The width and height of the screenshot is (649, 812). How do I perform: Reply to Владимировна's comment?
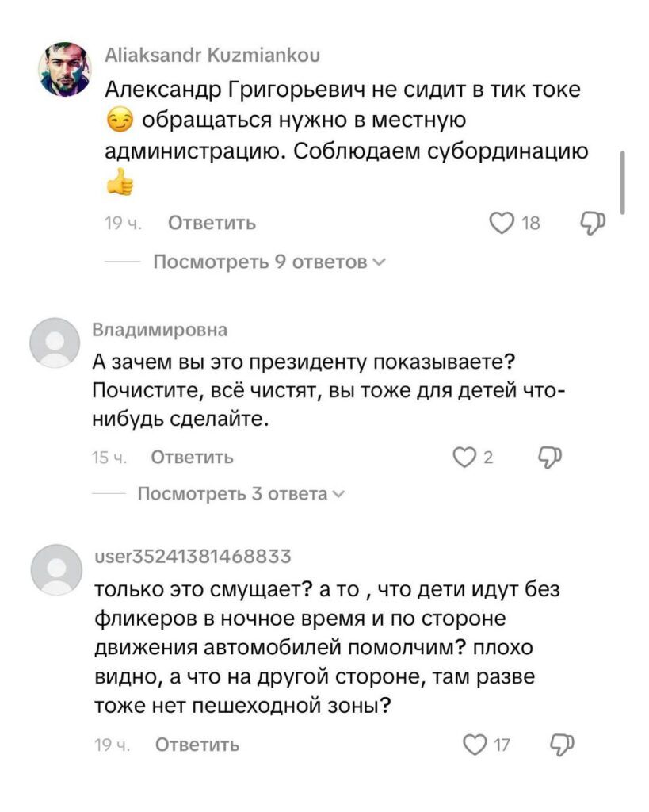192,457
